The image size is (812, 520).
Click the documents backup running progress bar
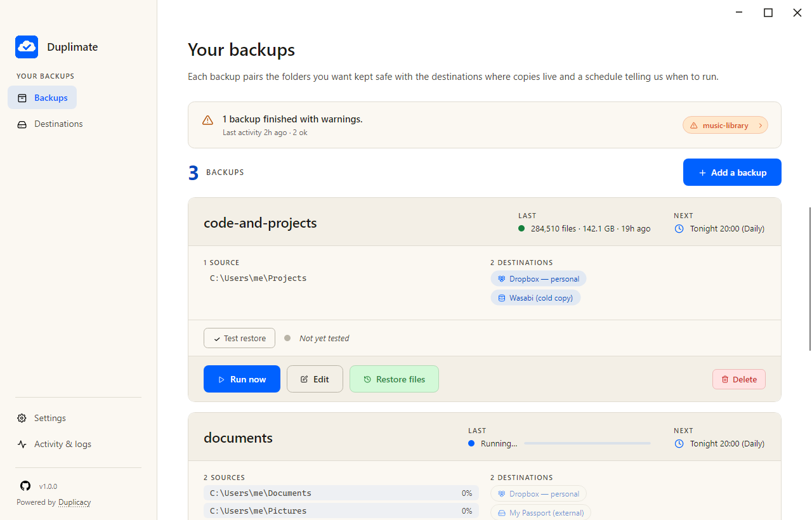(x=587, y=443)
